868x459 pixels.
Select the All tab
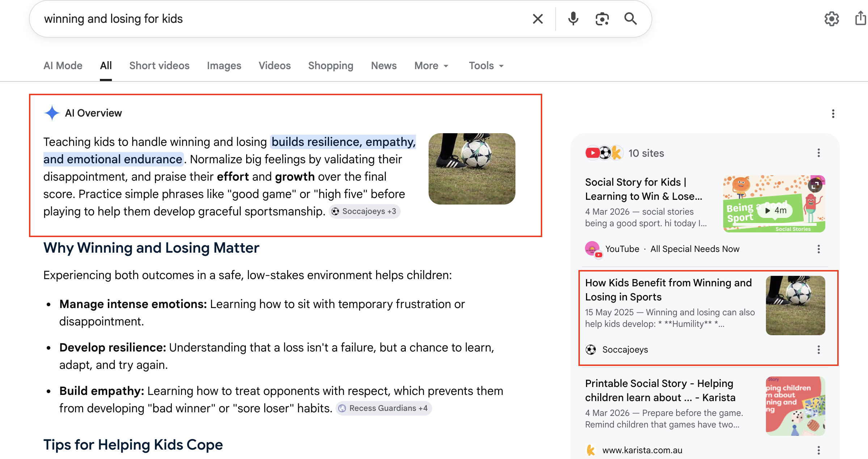tap(106, 66)
